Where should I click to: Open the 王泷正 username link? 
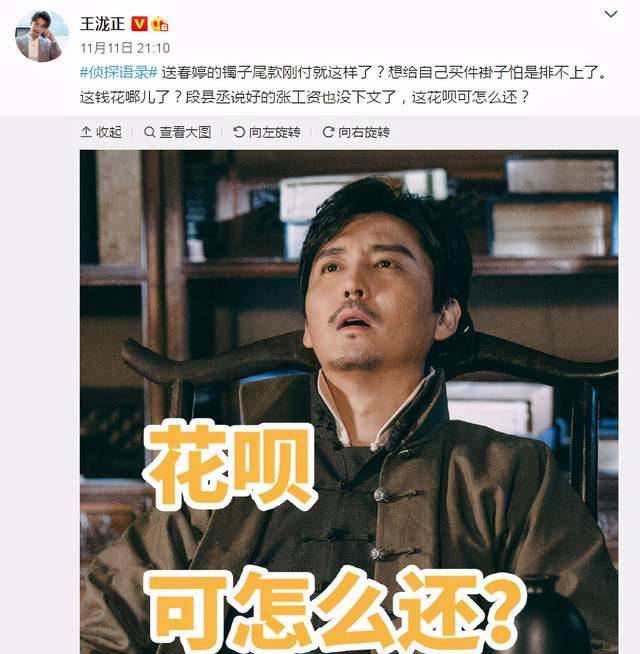pos(102,24)
